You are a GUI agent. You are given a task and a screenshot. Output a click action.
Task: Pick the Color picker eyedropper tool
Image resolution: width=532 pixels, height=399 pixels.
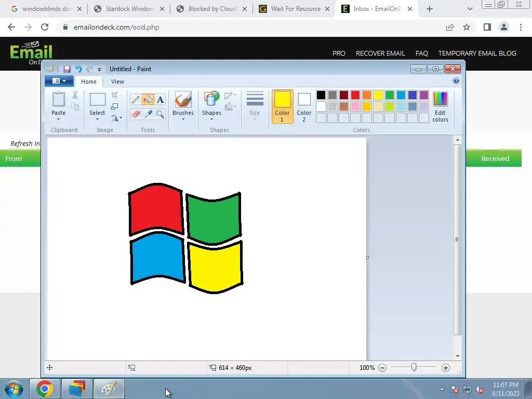click(148, 114)
